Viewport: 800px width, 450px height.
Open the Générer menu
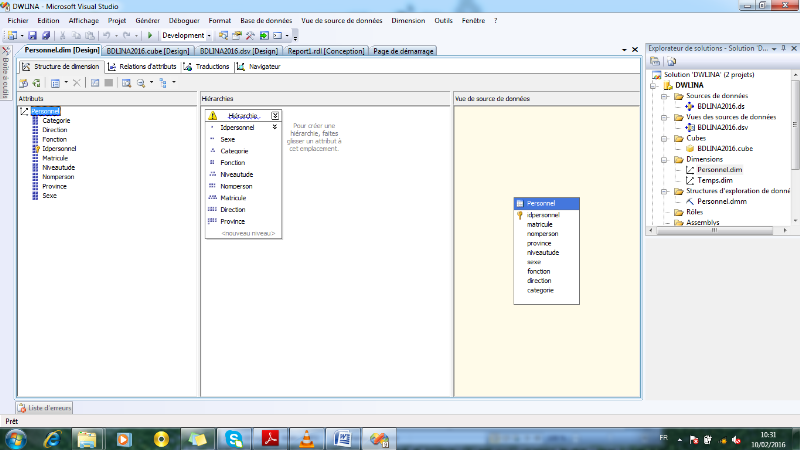click(147, 20)
